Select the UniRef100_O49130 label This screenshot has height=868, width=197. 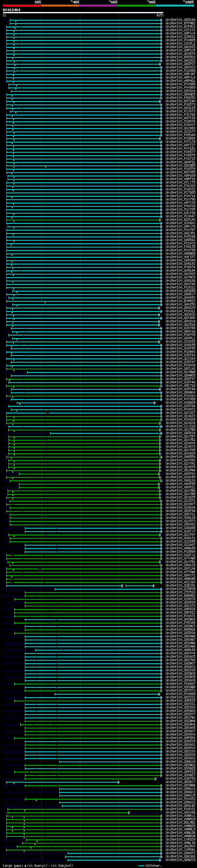[x=180, y=481]
